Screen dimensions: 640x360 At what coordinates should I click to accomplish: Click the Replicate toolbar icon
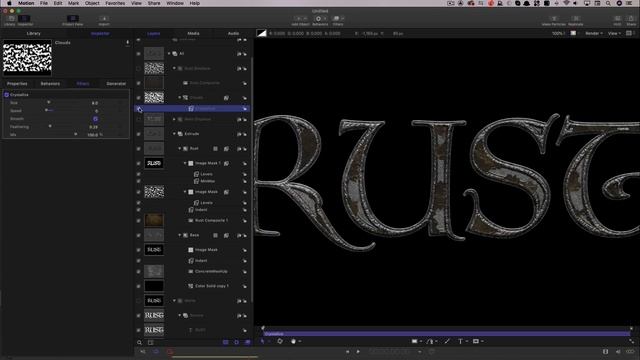(576, 20)
